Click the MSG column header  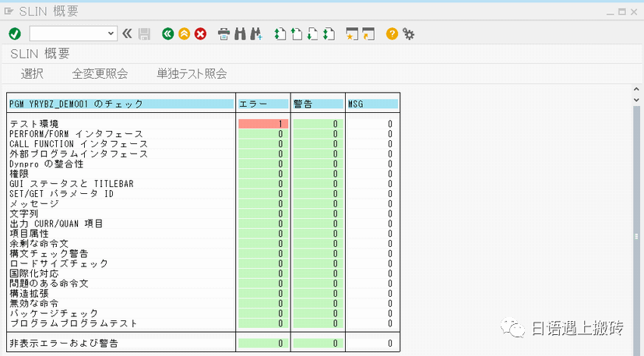point(372,104)
